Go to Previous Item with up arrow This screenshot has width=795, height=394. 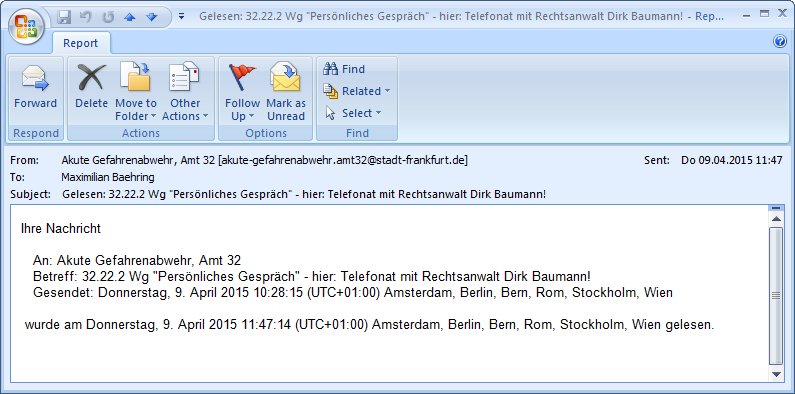(x=130, y=17)
